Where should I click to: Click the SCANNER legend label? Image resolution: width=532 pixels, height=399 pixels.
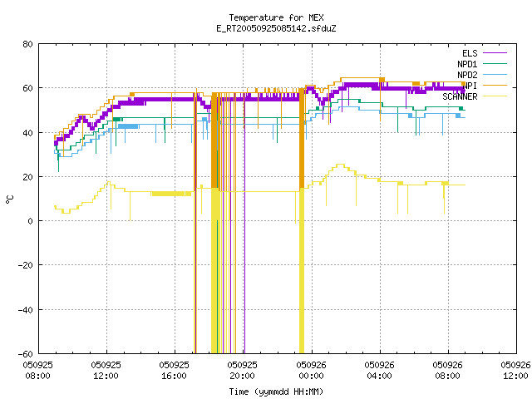(x=460, y=96)
